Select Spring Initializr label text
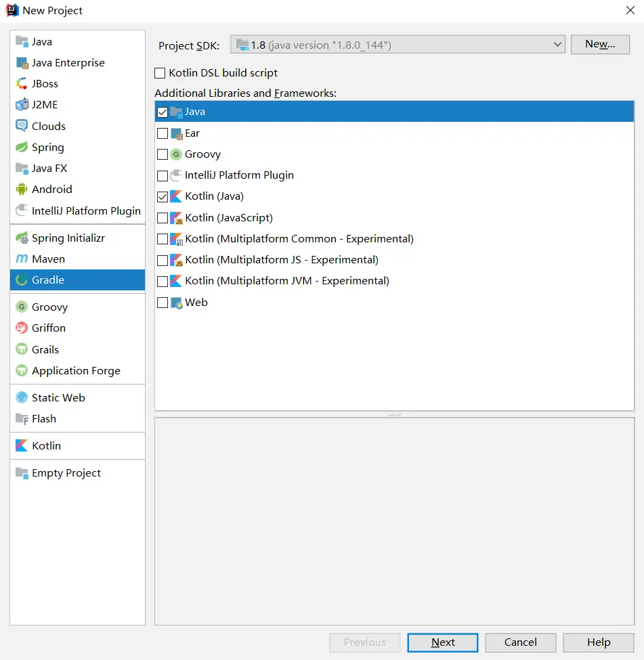644x660 pixels. point(68,238)
